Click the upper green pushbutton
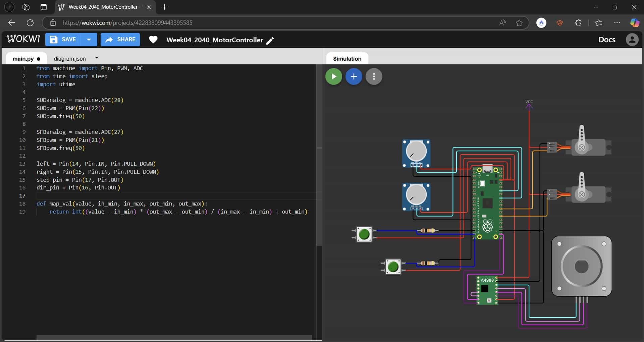This screenshot has height=342, width=644. [x=364, y=234]
